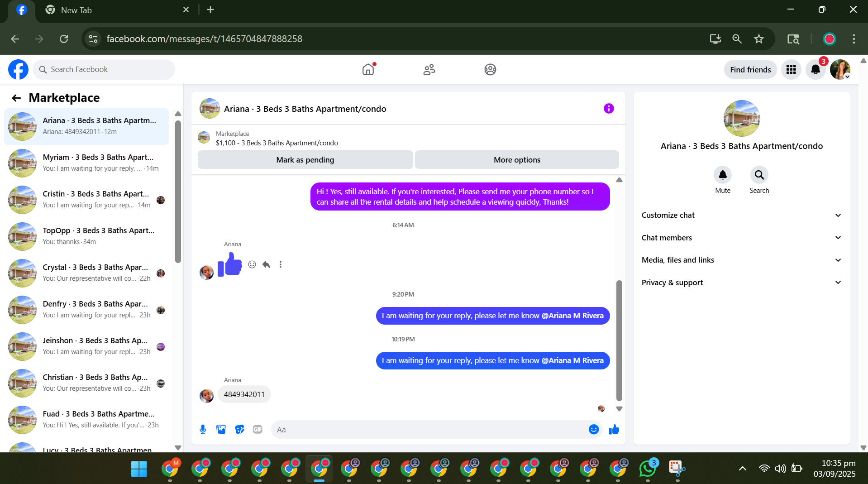Search in conversation
The width and height of the screenshot is (868, 484).
(759, 175)
